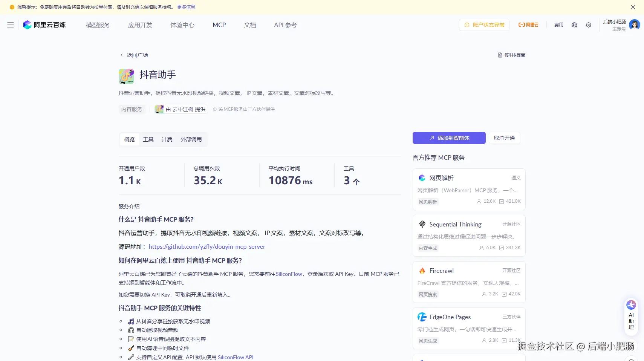644x361 pixels.
Task: Click the 该MCP服务由三方伙伴提供 notice
Action: coord(244,109)
